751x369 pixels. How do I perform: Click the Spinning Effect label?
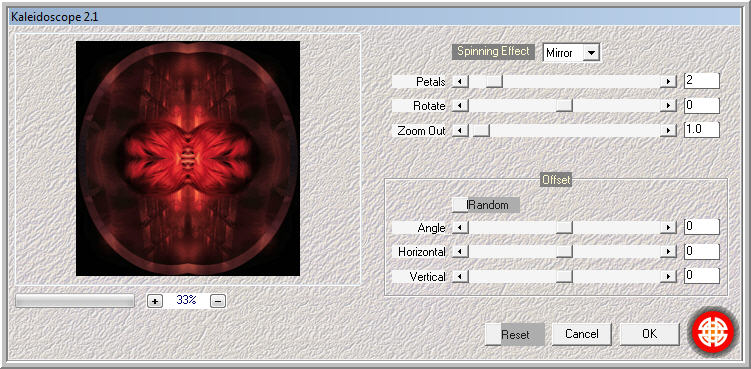493,52
